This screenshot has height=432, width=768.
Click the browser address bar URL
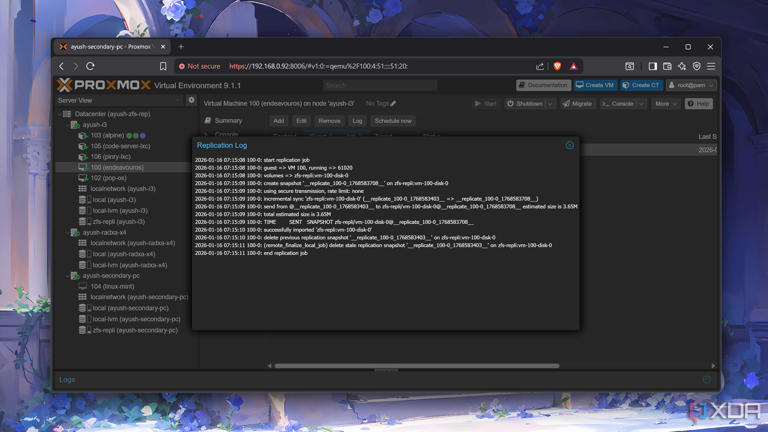[318, 66]
